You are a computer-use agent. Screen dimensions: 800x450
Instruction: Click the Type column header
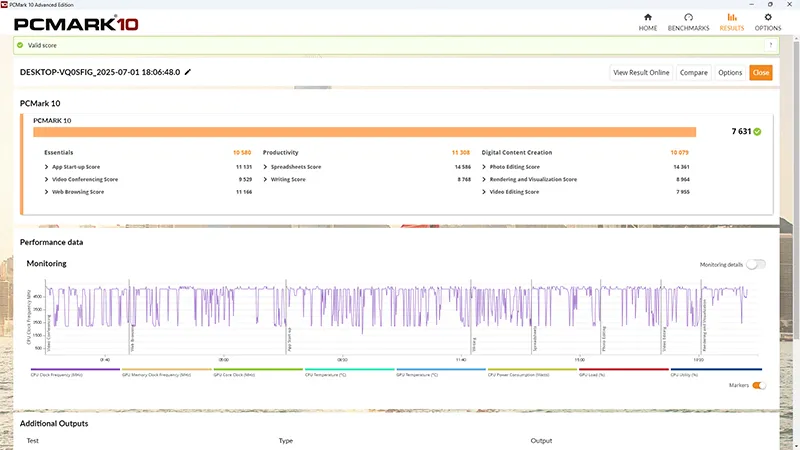pyautogui.click(x=286, y=441)
